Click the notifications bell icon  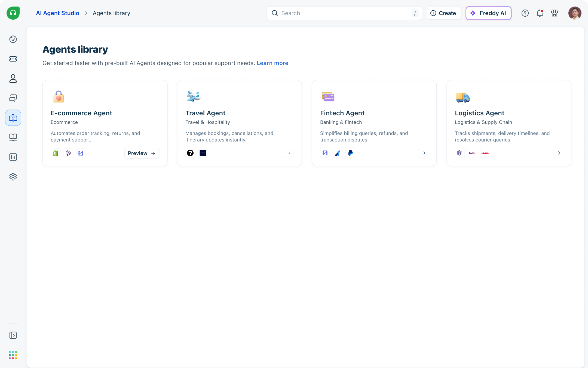[540, 13]
